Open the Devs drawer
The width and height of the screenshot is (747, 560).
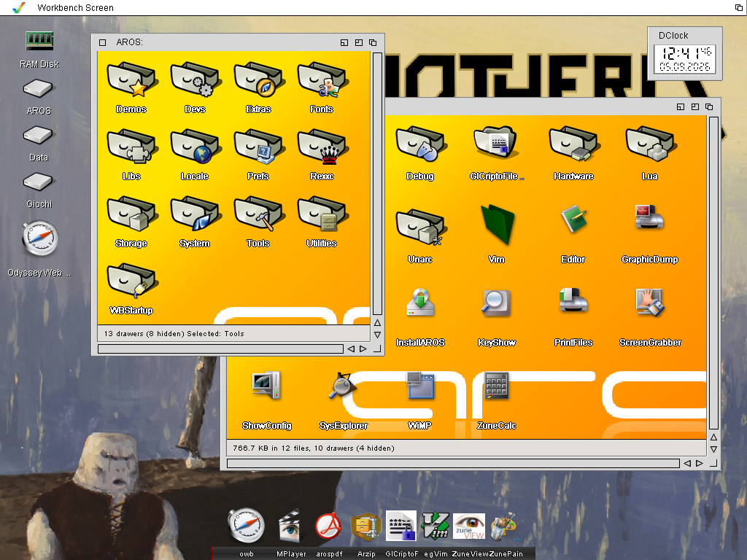pyautogui.click(x=195, y=80)
